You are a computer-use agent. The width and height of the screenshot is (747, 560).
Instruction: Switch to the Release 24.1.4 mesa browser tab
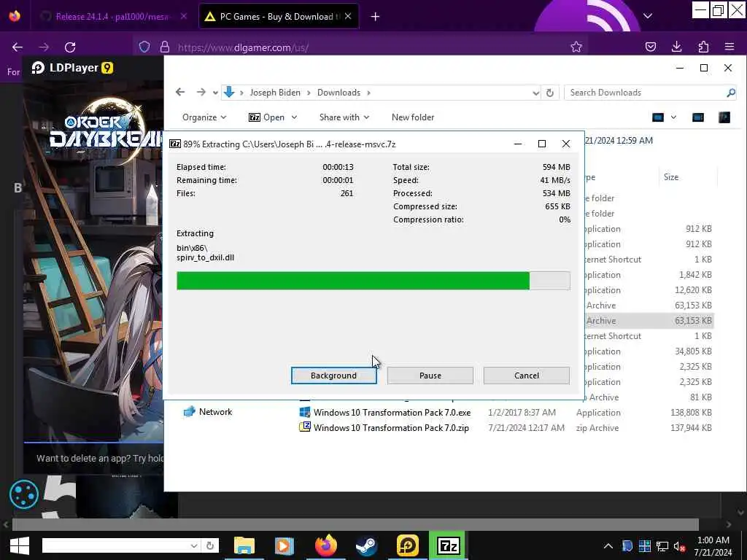coord(112,17)
